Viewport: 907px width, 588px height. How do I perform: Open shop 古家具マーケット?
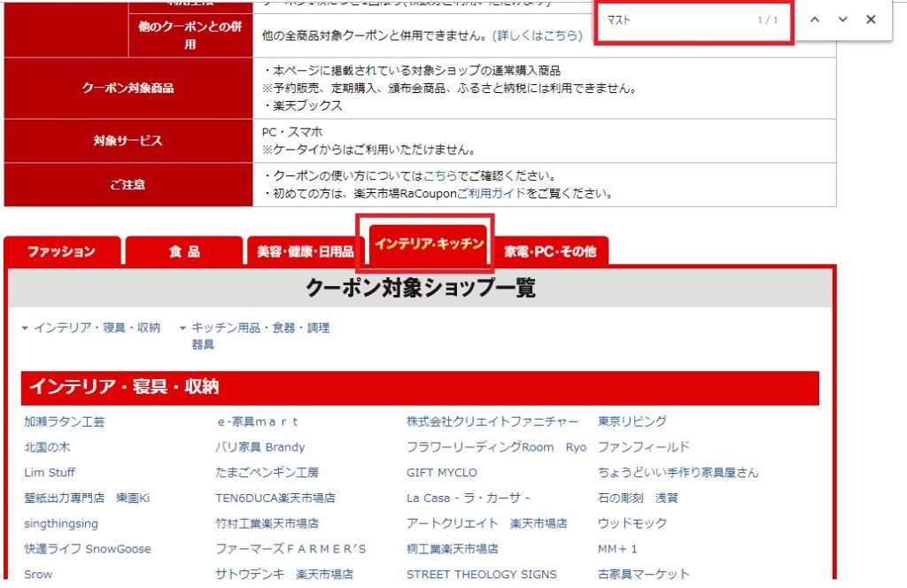(x=644, y=574)
